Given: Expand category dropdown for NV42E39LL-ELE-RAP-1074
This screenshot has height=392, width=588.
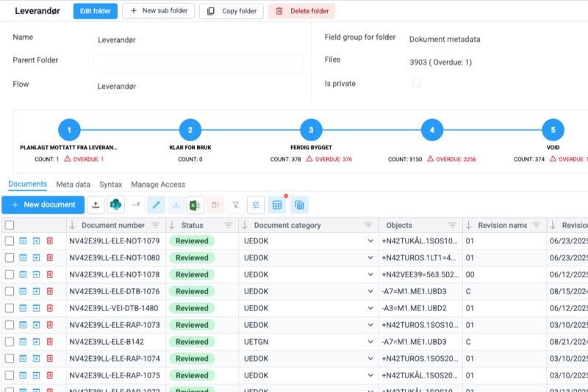Looking at the screenshot, I should click(370, 359).
